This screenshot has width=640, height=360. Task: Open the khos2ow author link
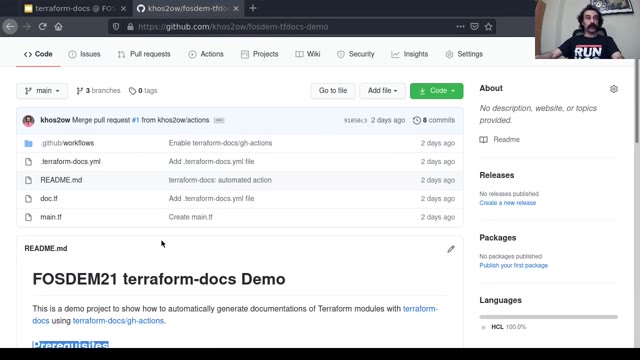click(x=55, y=120)
